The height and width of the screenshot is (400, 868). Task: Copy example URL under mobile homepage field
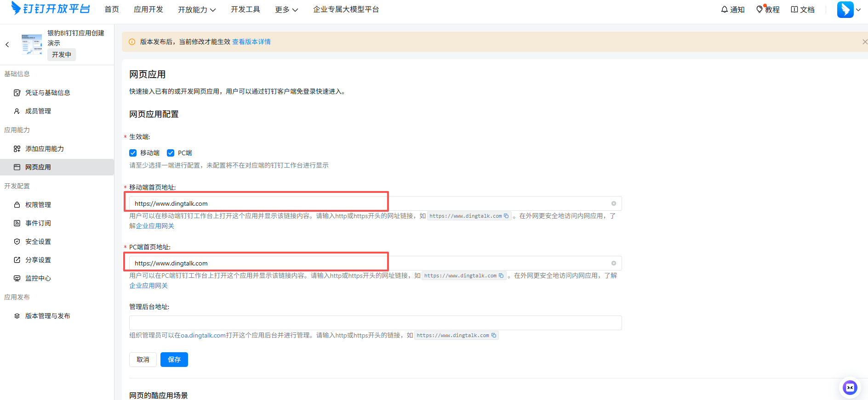click(506, 216)
